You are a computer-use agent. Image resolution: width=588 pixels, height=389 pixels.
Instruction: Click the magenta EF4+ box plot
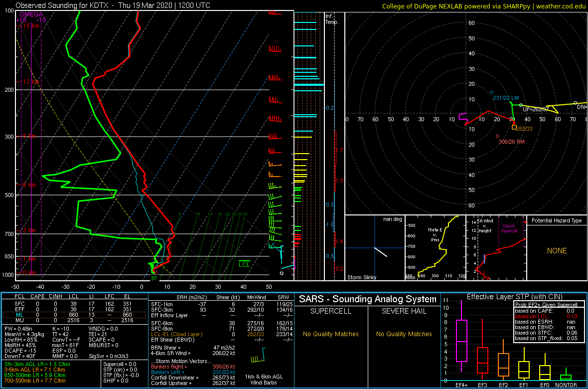point(461,337)
